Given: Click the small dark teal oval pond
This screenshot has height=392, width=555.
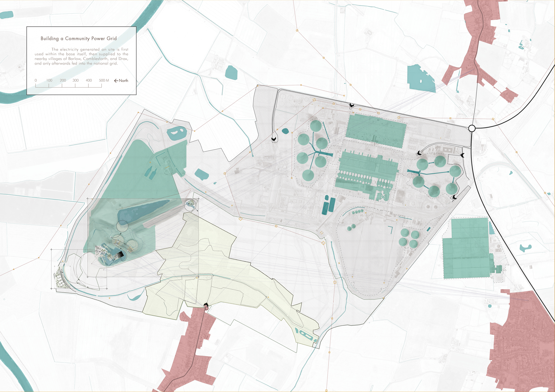Looking at the screenshot, I should (285, 131).
